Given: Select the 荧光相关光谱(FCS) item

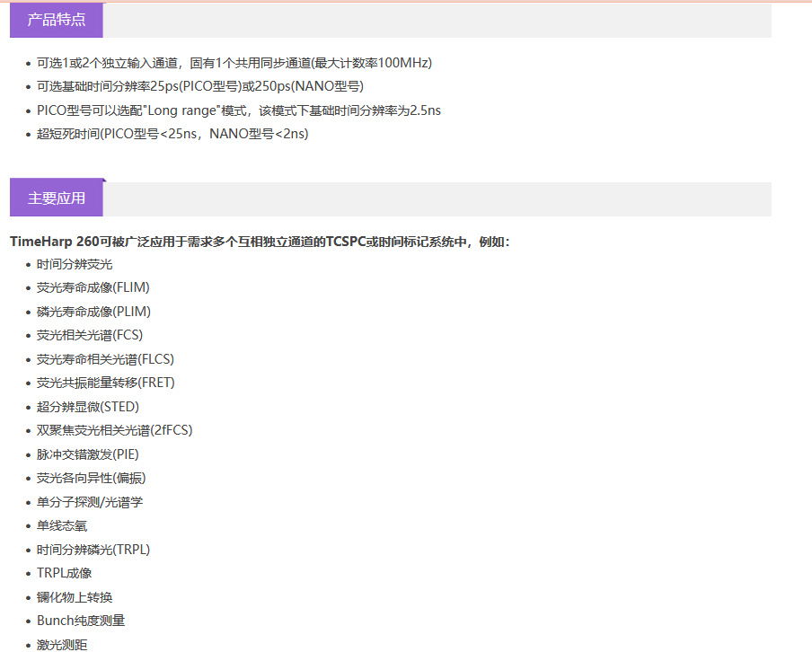Looking at the screenshot, I should [90, 335].
